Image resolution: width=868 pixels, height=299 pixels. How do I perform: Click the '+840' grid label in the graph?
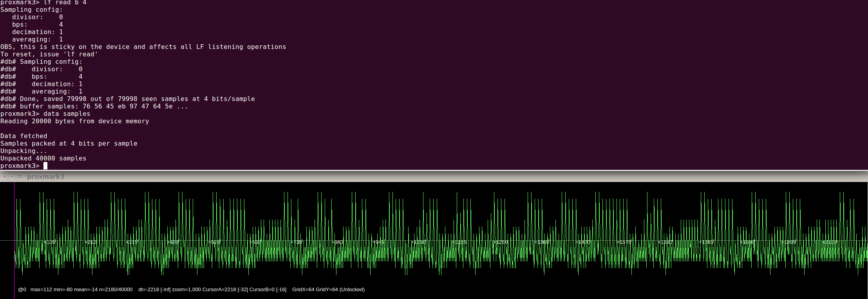point(337,242)
